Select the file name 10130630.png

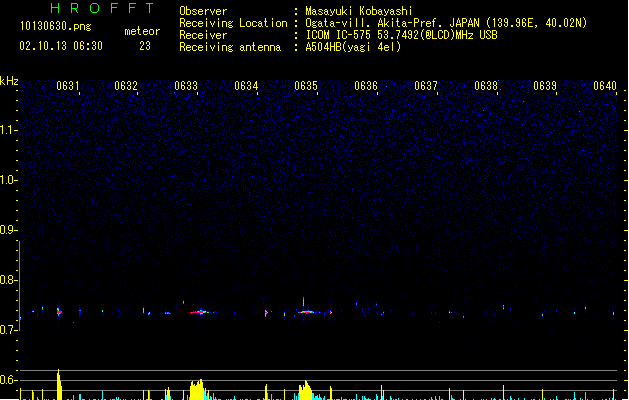click(56, 26)
